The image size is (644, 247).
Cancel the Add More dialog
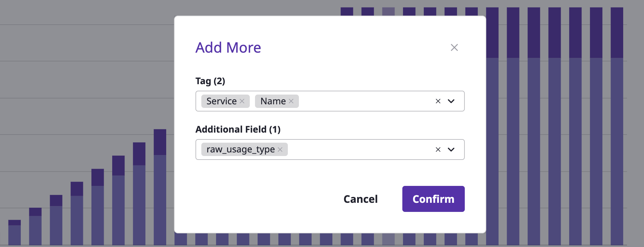[360, 199]
